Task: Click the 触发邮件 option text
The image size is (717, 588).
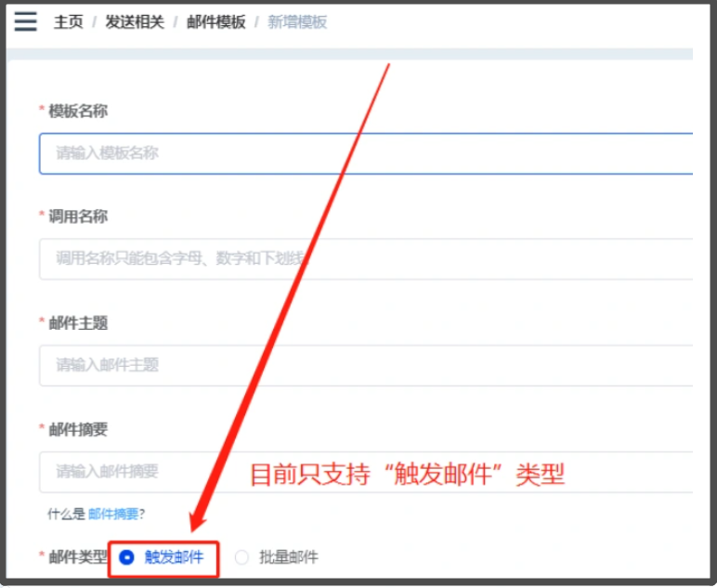Action: click(x=174, y=557)
